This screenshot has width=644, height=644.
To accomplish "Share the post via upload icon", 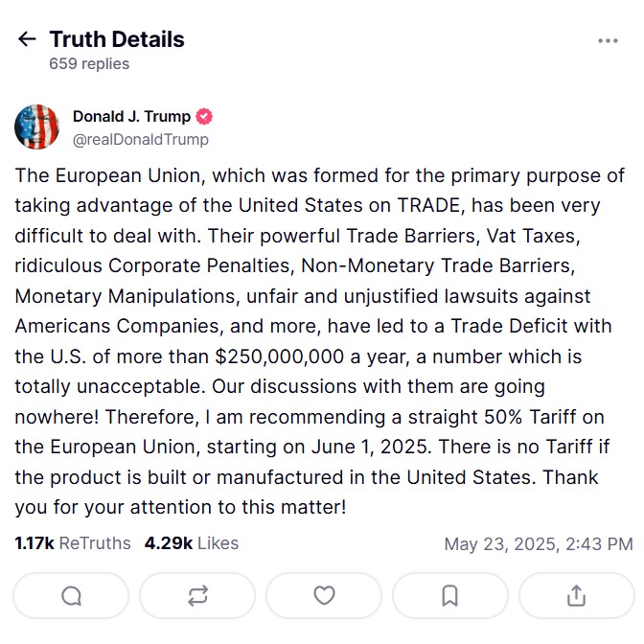I will click(x=576, y=595).
